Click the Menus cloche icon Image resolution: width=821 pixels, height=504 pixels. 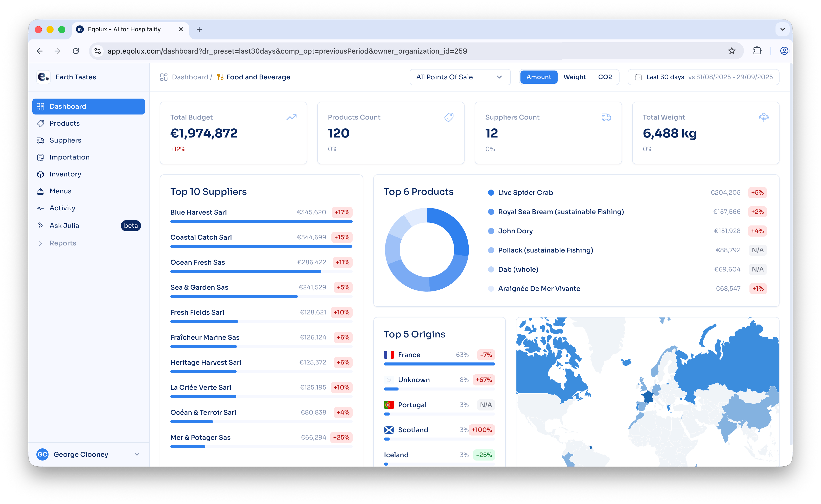pyautogui.click(x=40, y=191)
